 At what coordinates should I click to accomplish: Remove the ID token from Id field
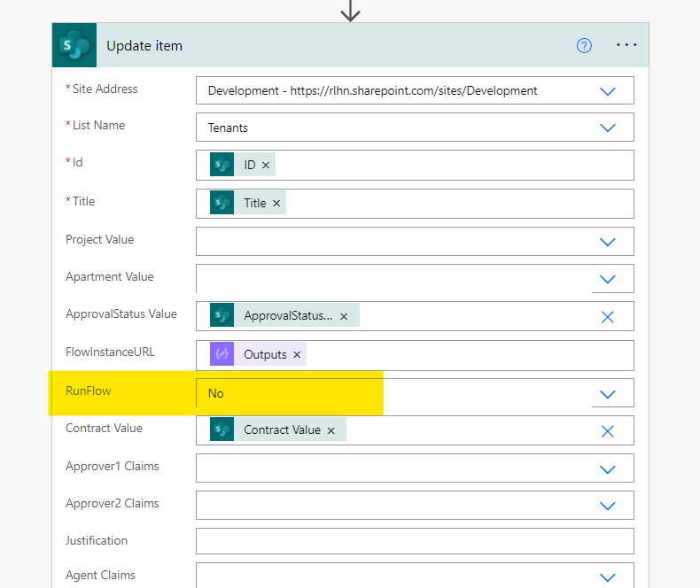click(266, 166)
